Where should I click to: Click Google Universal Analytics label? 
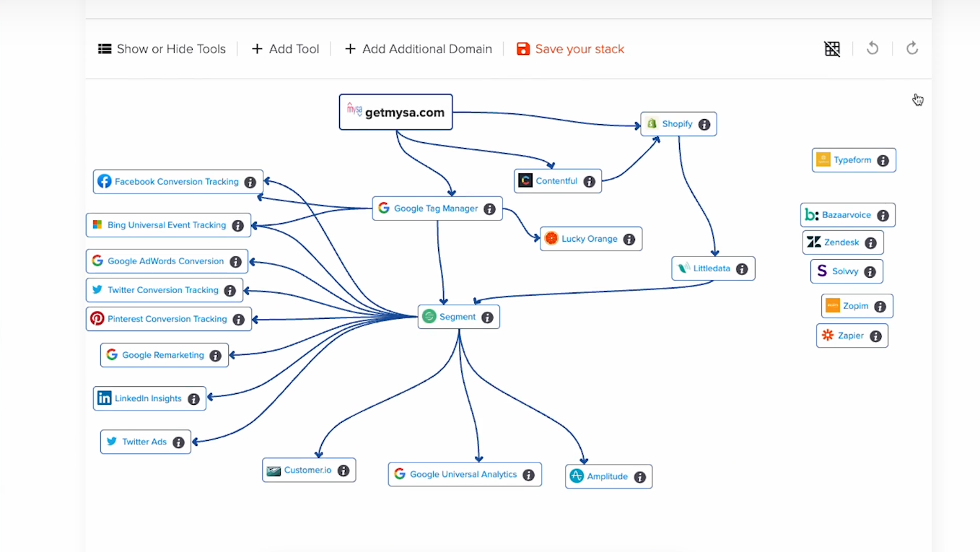coord(463,474)
